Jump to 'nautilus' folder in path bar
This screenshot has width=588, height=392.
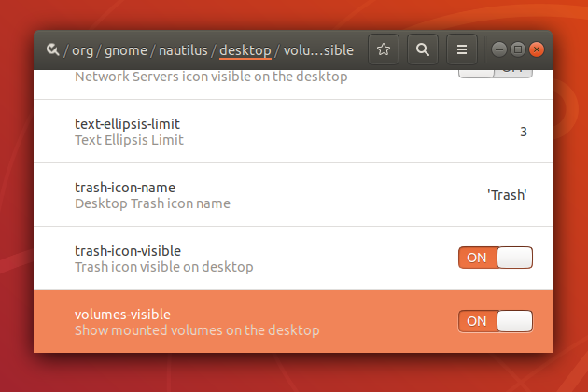point(181,50)
